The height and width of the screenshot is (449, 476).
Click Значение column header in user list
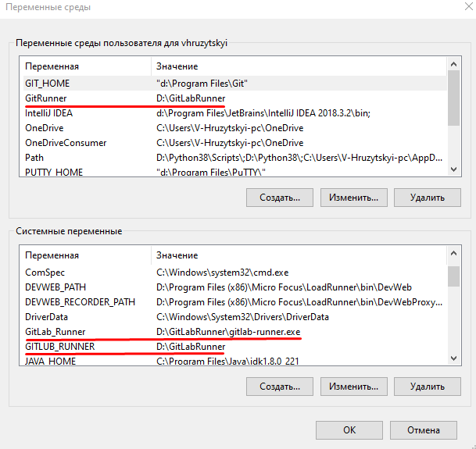click(x=299, y=66)
